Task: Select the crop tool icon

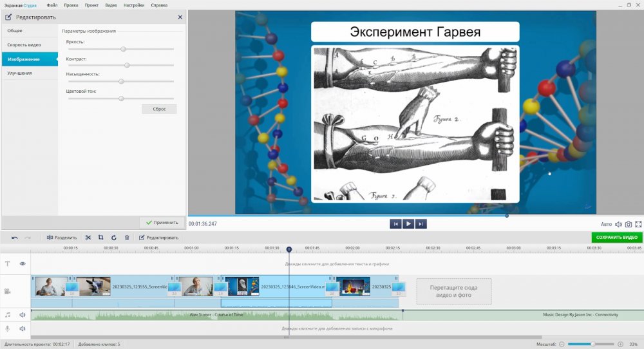Action: (x=101, y=238)
